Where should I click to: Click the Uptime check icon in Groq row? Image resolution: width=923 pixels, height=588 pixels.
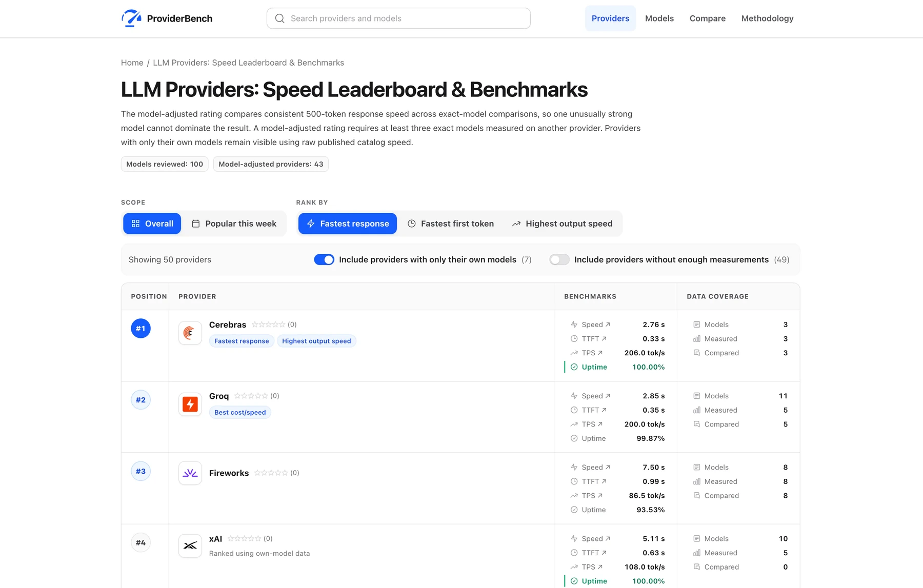(574, 438)
